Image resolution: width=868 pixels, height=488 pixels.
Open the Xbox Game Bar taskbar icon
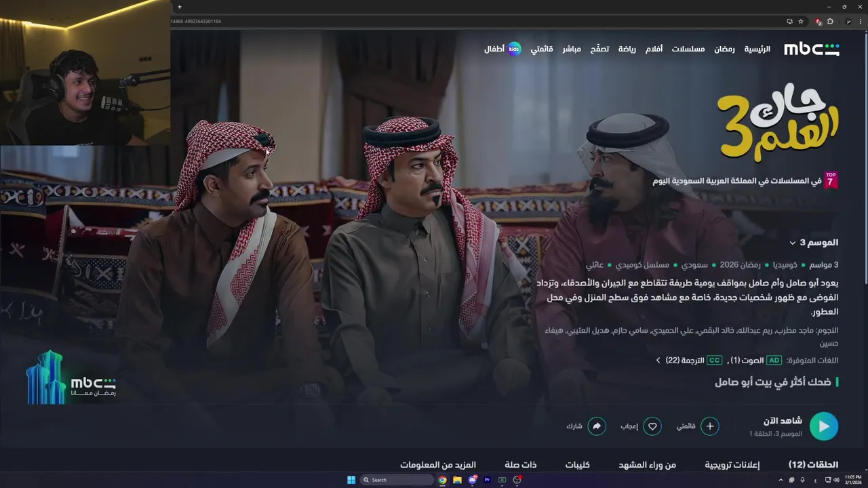click(502, 480)
